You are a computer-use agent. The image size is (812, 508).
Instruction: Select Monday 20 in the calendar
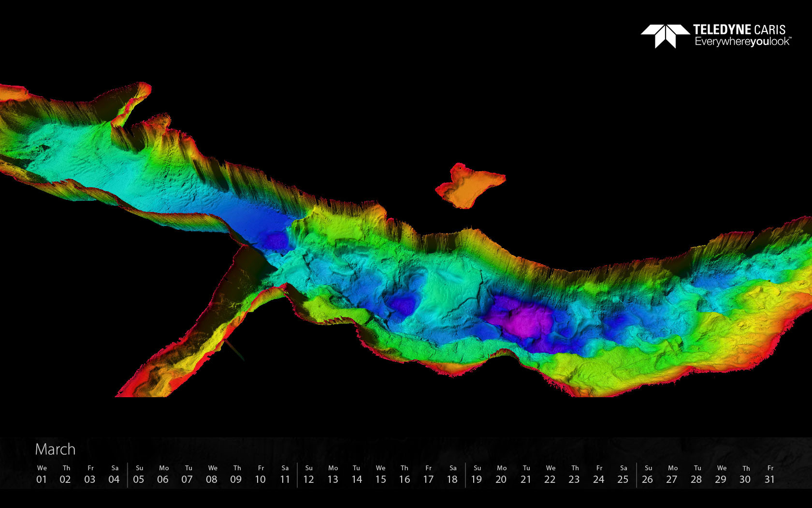[501, 475]
